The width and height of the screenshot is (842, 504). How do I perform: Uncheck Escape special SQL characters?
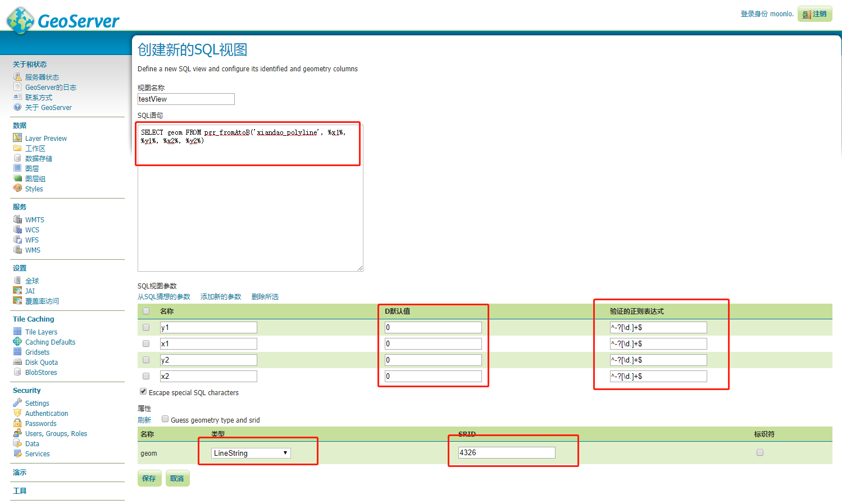(143, 391)
